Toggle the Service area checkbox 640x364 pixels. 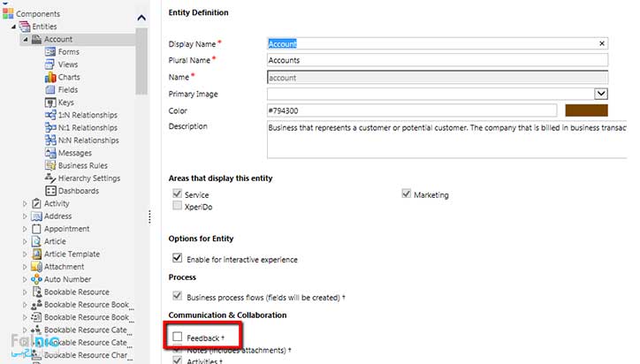[178, 194]
